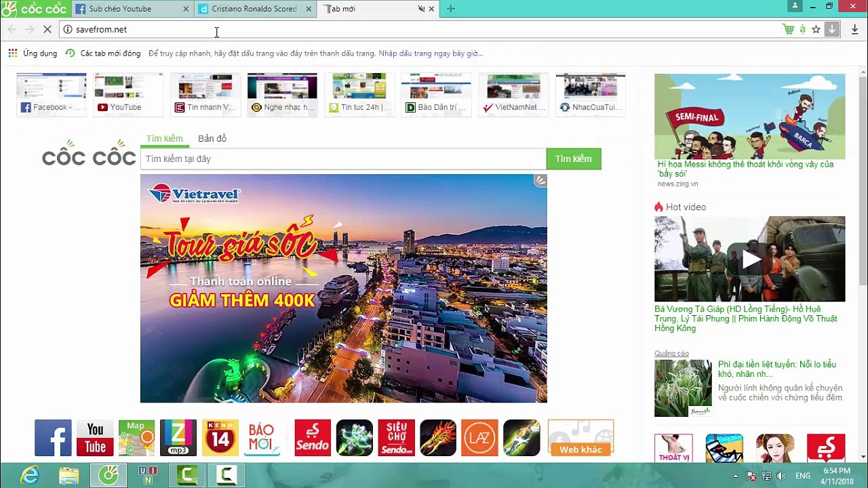Play the Hot video thumbnail
Screen dimensions: 868x488
749,259
